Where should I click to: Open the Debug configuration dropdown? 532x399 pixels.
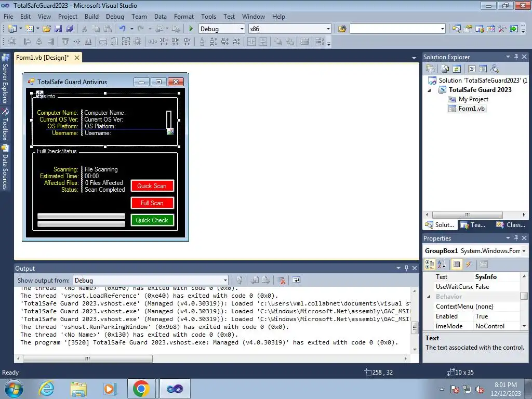(242, 29)
